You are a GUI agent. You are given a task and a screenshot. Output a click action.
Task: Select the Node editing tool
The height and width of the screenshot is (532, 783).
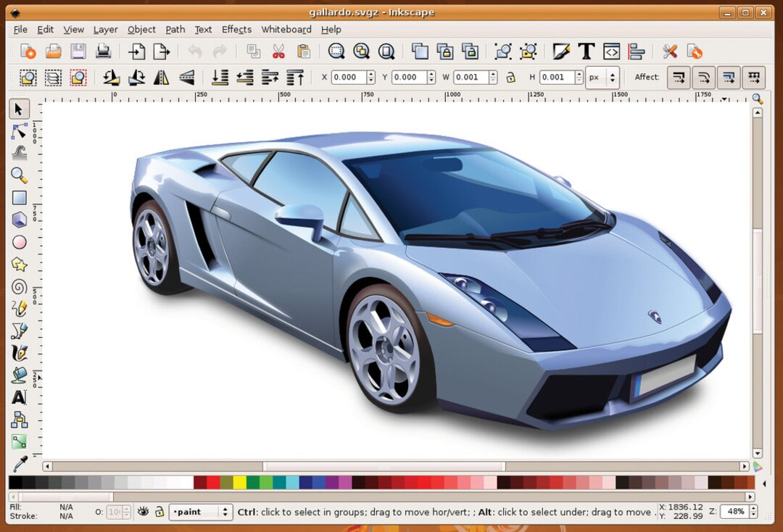[x=20, y=131]
